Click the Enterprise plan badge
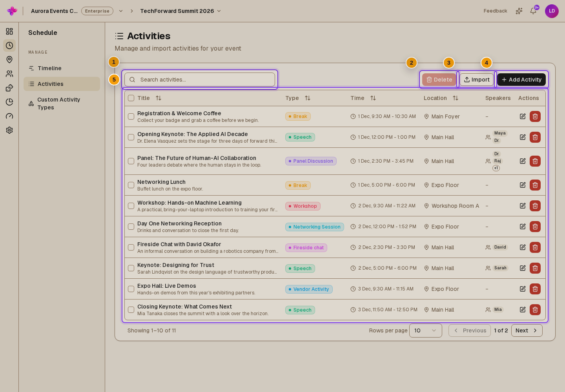Image resolution: width=565 pixels, height=392 pixels. coord(97,11)
